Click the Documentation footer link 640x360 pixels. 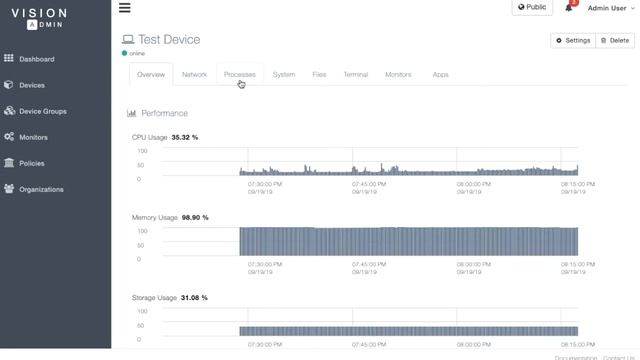(x=576, y=358)
